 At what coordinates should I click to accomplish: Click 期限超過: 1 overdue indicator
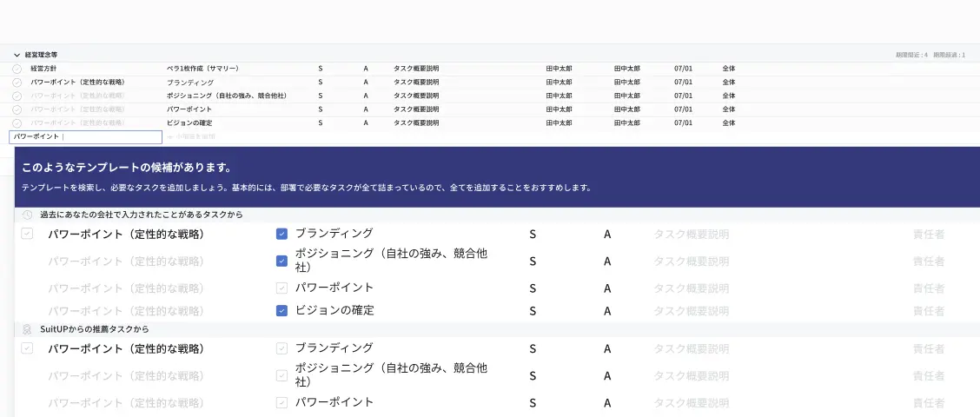tap(949, 55)
